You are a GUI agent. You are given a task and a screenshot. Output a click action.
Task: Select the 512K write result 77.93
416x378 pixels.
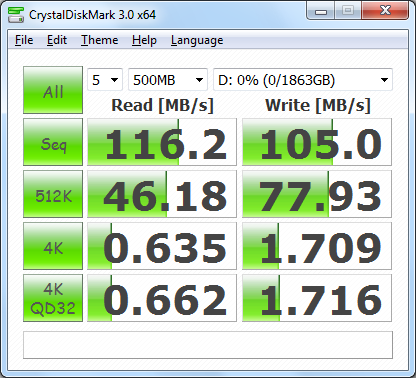point(317,194)
